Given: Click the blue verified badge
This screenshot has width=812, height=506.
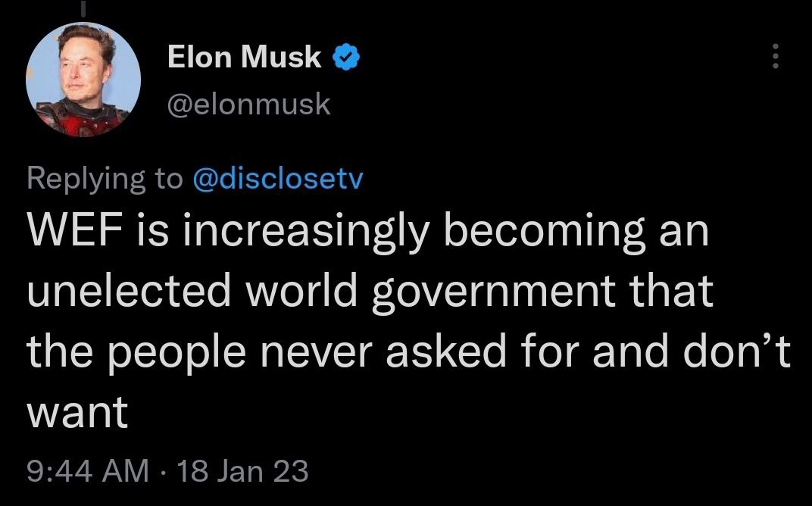Looking at the screenshot, I should pyautogui.click(x=346, y=57).
